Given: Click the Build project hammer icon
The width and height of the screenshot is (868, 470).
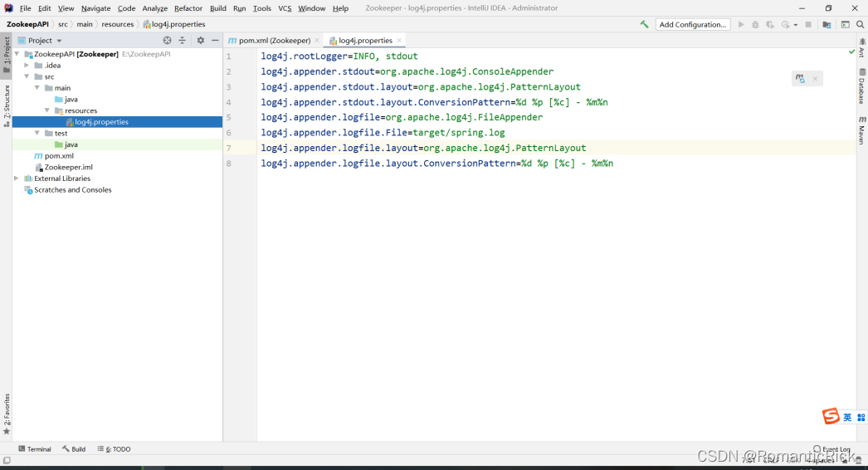Looking at the screenshot, I should pyautogui.click(x=644, y=24).
